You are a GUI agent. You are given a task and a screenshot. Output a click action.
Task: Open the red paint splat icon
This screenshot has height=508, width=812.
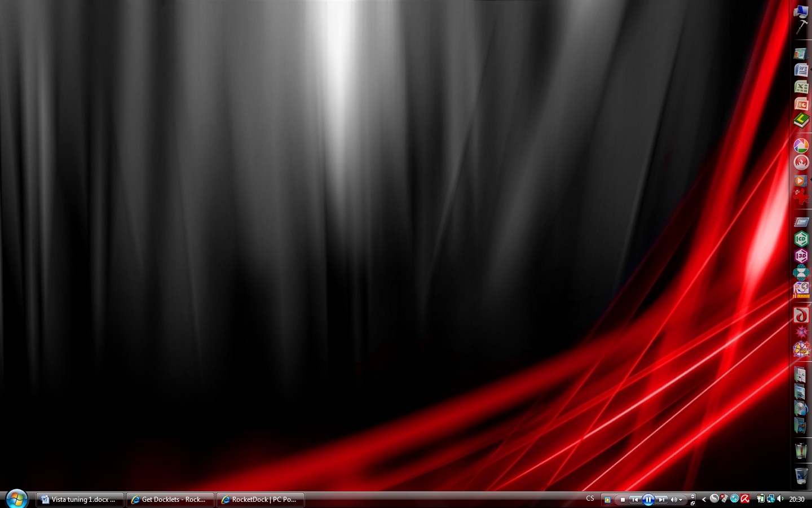point(801,196)
